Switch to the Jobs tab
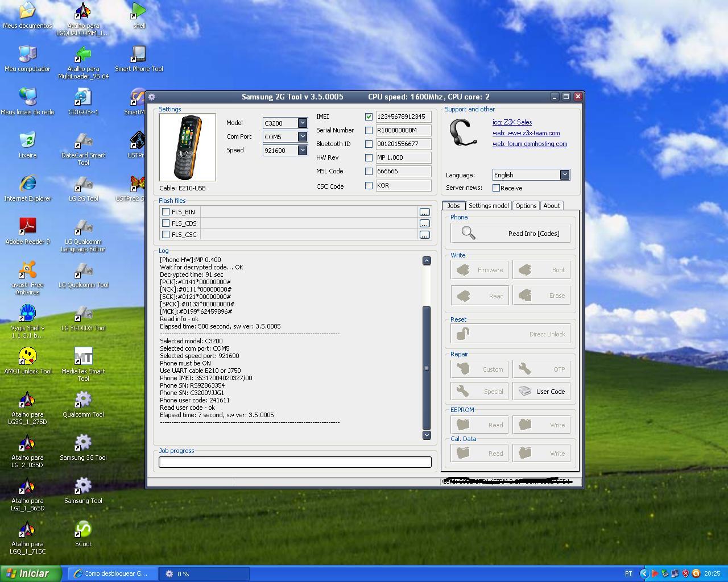The width and height of the screenshot is (728, 582). tap(453, 206)
